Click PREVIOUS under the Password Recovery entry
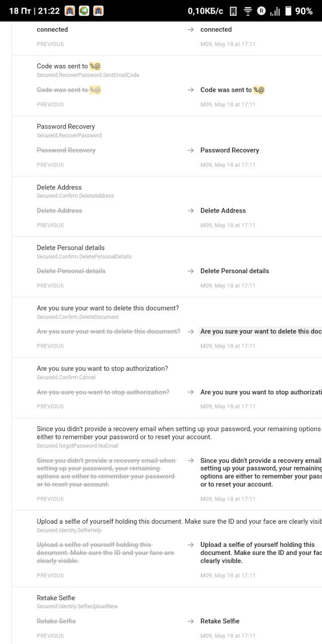This screenshot has width=322, height=644. pos(50,165)
